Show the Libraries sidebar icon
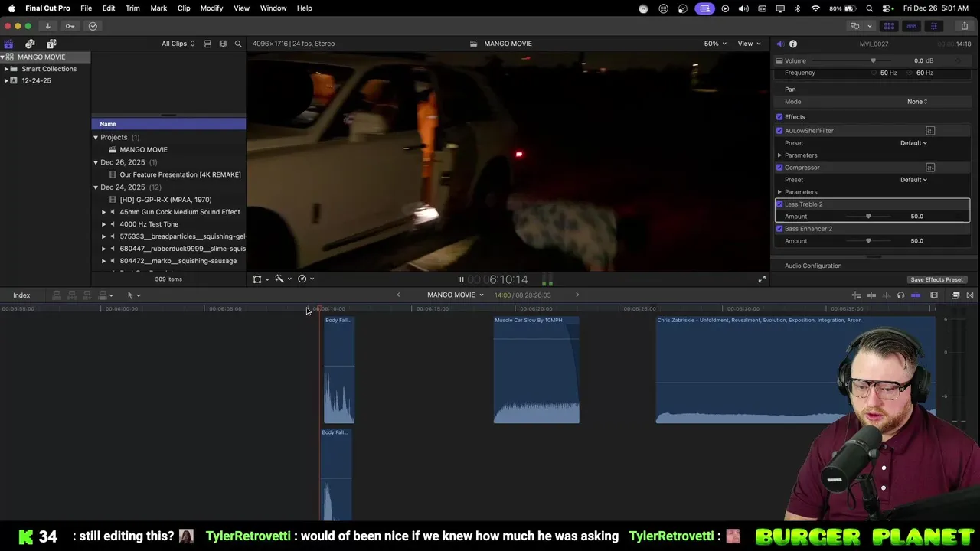 (8, 44)
